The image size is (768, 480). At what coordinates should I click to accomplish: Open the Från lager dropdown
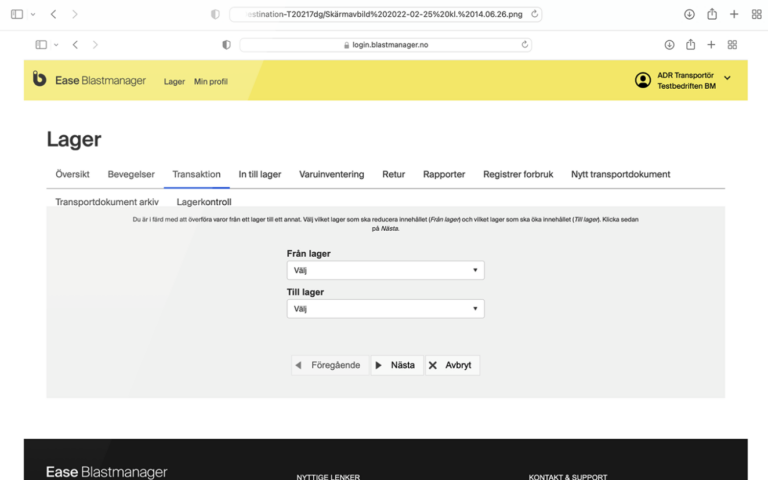point(385,270)
